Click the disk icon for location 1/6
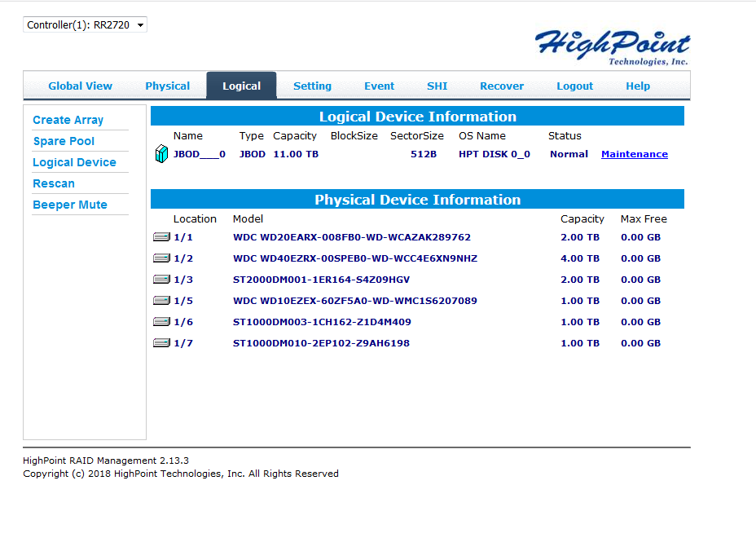This screenshot has width=756, height=551. click(161, 322)
